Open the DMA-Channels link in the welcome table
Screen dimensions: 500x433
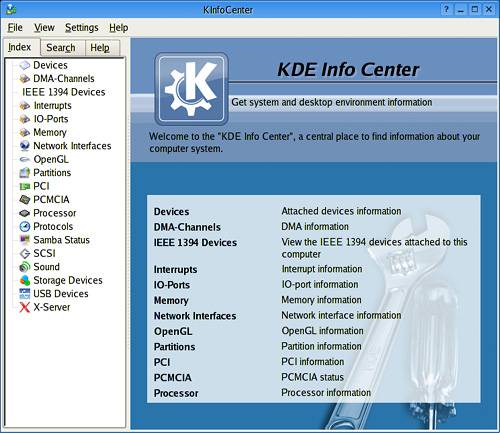(187, 227)
